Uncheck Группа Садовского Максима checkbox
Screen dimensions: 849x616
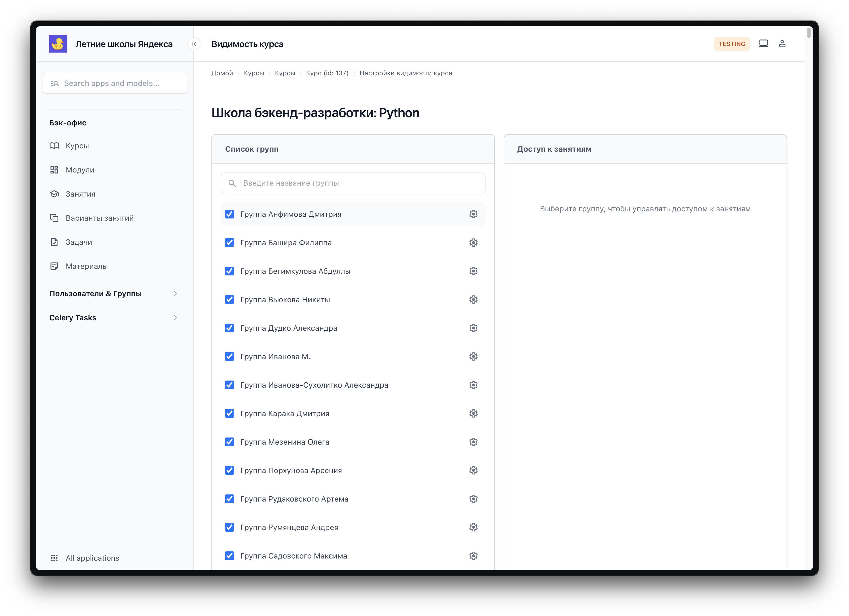coord(230,556)
